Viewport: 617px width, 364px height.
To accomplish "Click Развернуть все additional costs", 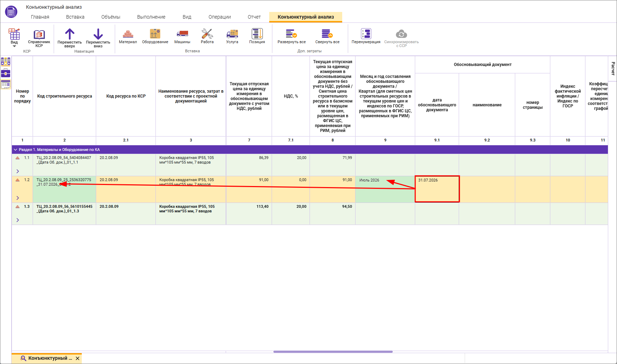I will [291, 37].
